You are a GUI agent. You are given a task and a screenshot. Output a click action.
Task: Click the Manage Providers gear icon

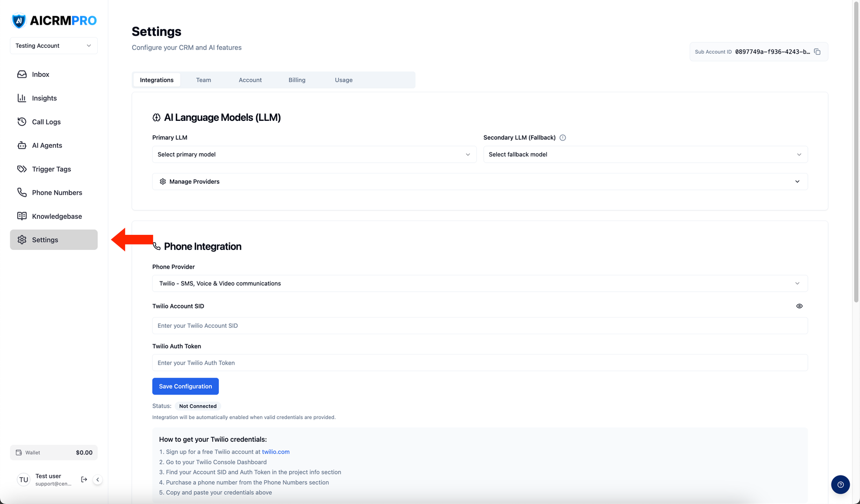pos(163,182)
